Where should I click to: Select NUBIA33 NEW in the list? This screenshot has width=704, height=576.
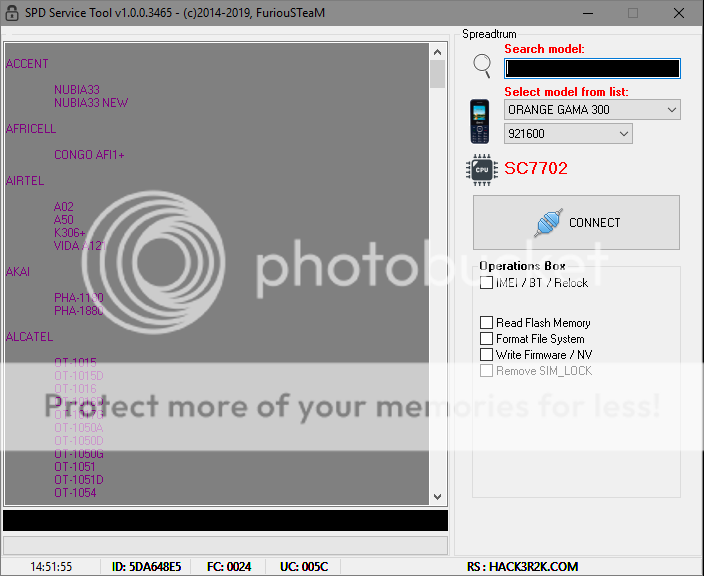tap(91, 103)
